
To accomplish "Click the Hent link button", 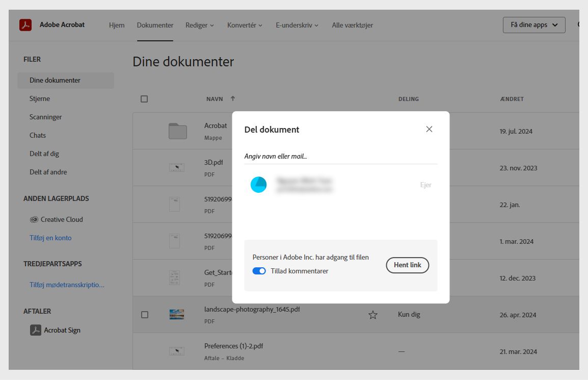I will point(407,265).
